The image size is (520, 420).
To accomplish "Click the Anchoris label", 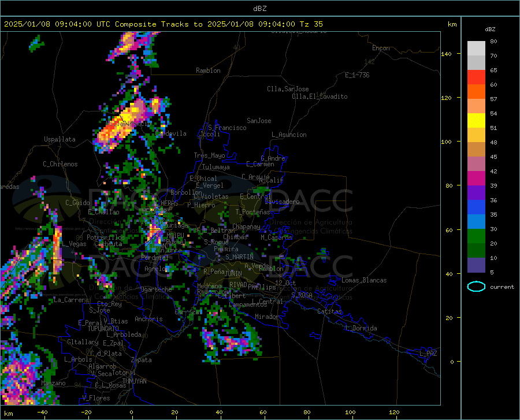I will click(148, 319).
